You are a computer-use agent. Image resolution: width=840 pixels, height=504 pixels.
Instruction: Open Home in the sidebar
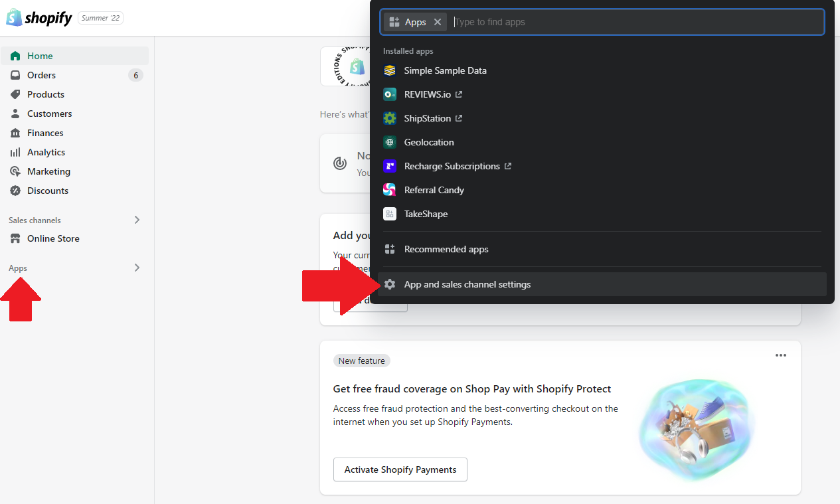coord(74,56)
